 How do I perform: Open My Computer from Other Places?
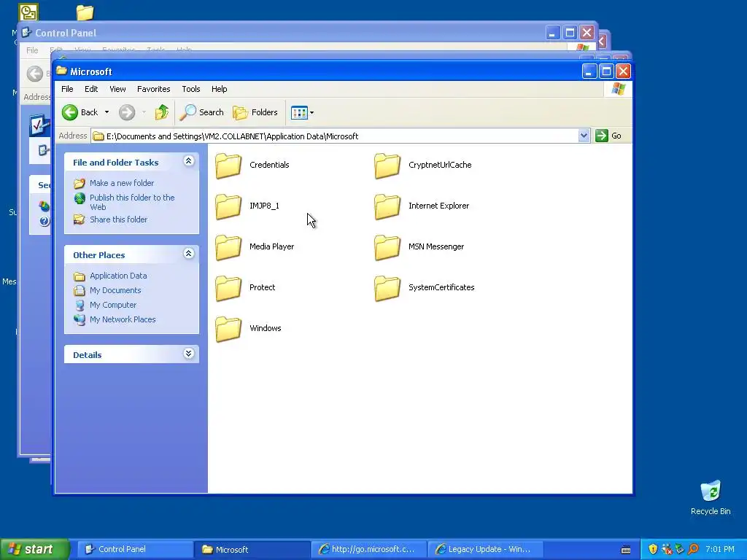pyautogui.click(x=113, y=305)
